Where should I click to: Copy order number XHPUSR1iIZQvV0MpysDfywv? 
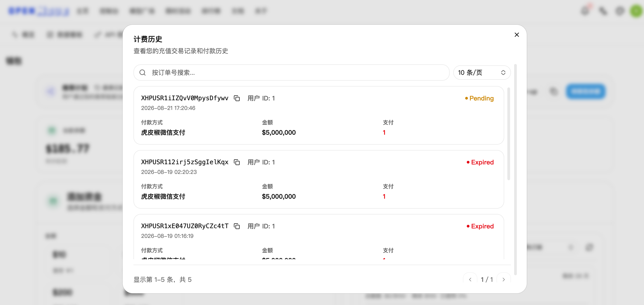tap(237, 98)
